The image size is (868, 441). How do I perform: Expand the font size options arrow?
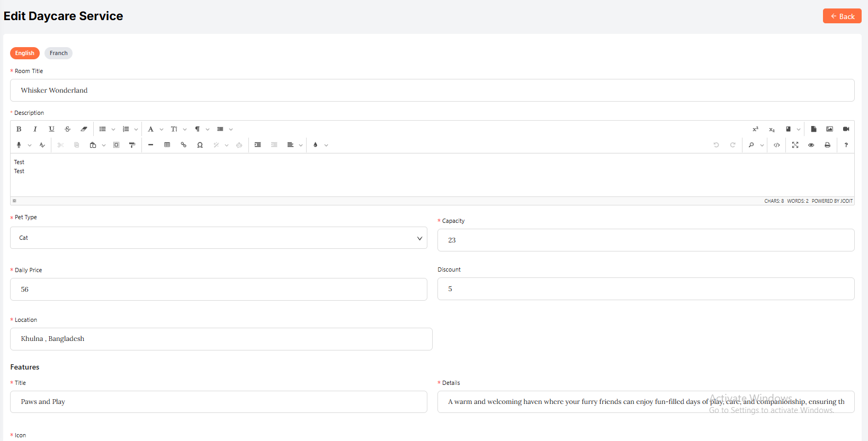point(185,130)
